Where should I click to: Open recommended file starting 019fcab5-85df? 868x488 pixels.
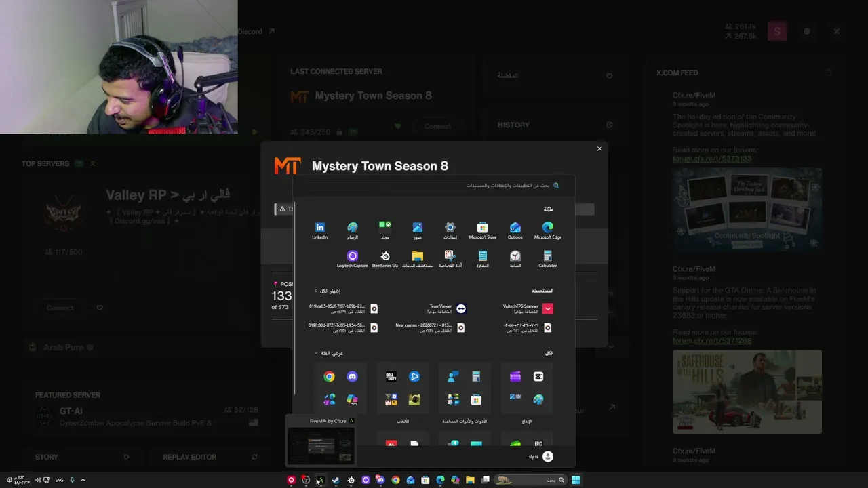pos(343,309)
